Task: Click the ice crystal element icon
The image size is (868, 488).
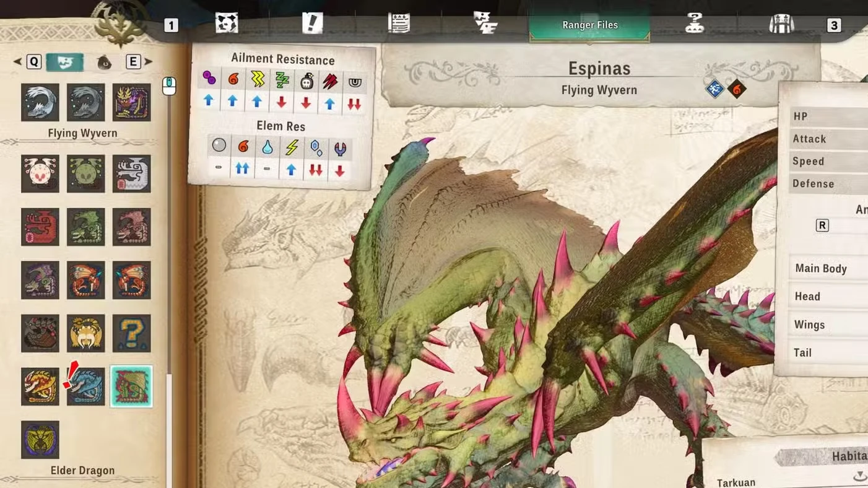Action: 316,148
